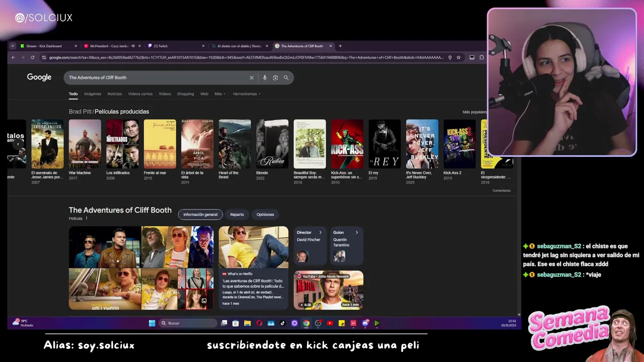Expand the Más search filter dropdown
This screenshot has height=362, width=644.
pyautogui.click(x=220, y=94)
